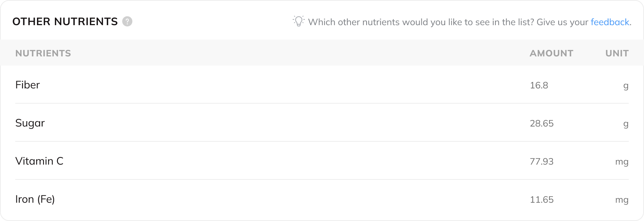Click the Unit column header
The height and width of the screenshot is (221, 644).
click(617, 53)
